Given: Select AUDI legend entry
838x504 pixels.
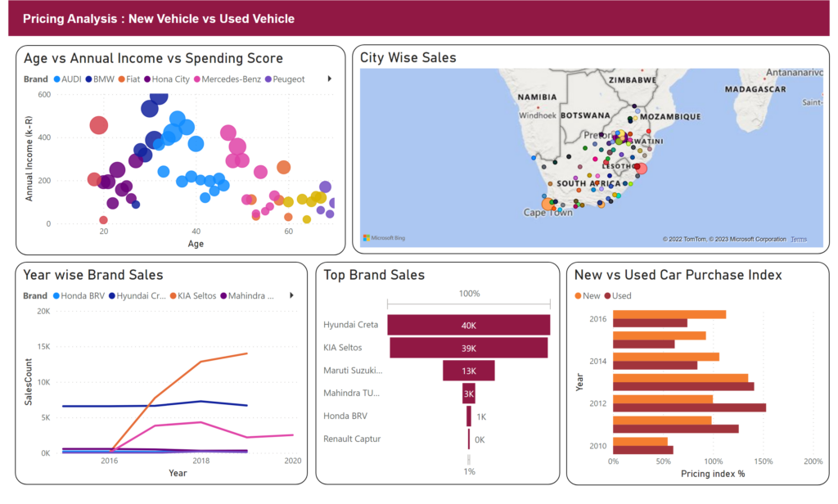Looking at the screenshot, I should [x=67, y=79].
